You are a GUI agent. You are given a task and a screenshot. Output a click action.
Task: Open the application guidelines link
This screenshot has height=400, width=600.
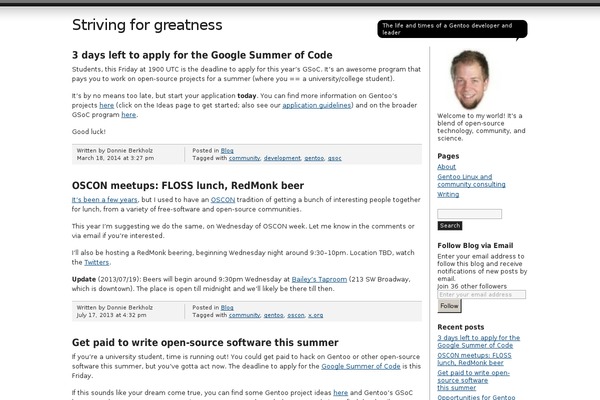(x=316, y=105)
